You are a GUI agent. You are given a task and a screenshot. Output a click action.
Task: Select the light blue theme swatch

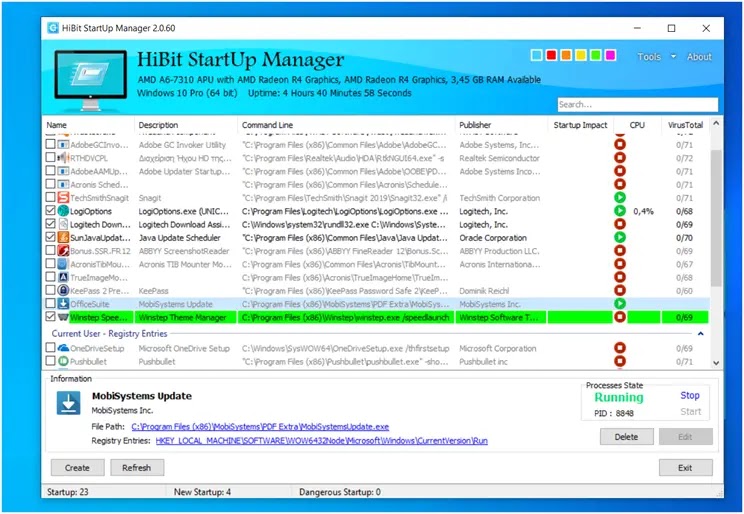point(536,56)
